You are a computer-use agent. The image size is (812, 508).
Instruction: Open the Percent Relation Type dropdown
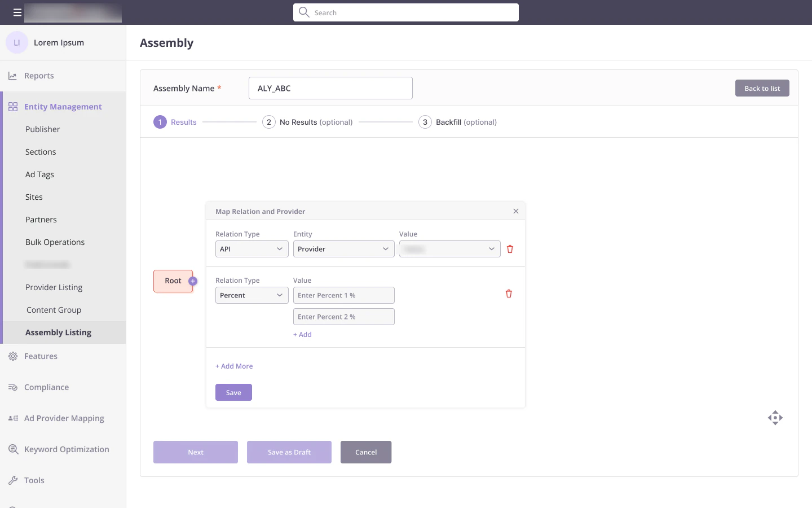[x=252, y=295]
